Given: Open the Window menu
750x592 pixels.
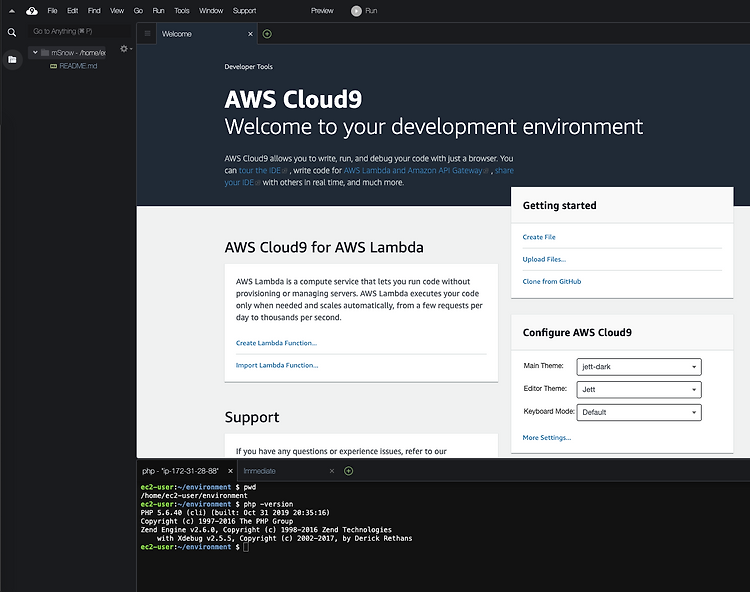Looking at the screenshot, I should 211,10.
